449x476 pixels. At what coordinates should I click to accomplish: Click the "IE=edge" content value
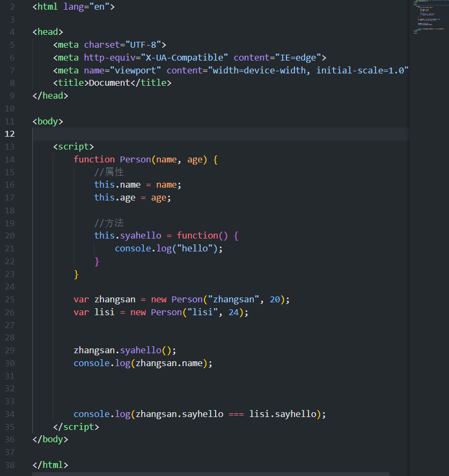tap(298, 57)
